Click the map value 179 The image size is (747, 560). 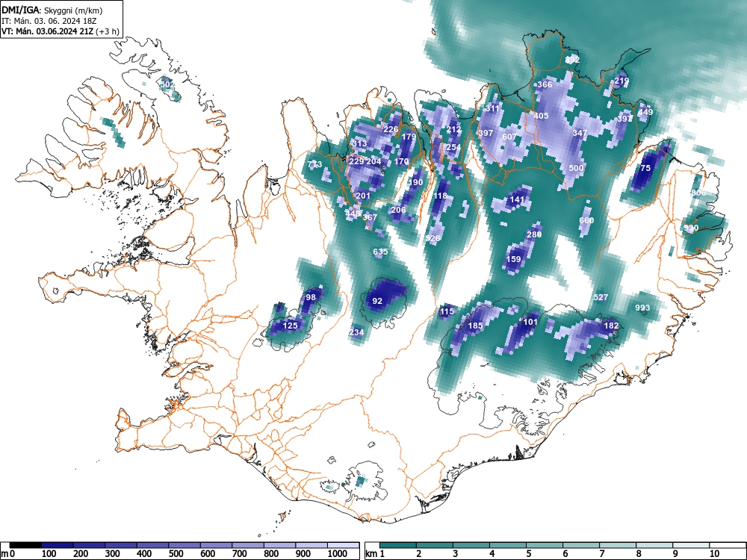[409, 137]
